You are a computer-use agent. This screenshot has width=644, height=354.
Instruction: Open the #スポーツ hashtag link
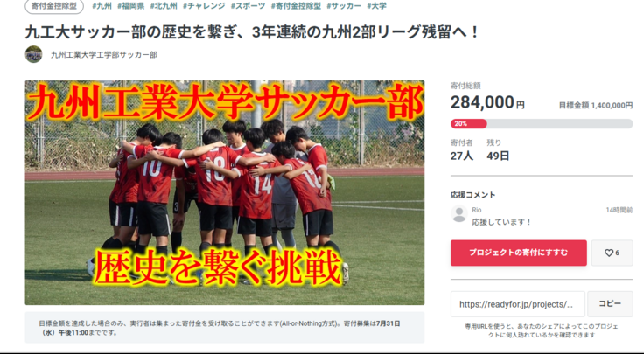coord(248,6)
